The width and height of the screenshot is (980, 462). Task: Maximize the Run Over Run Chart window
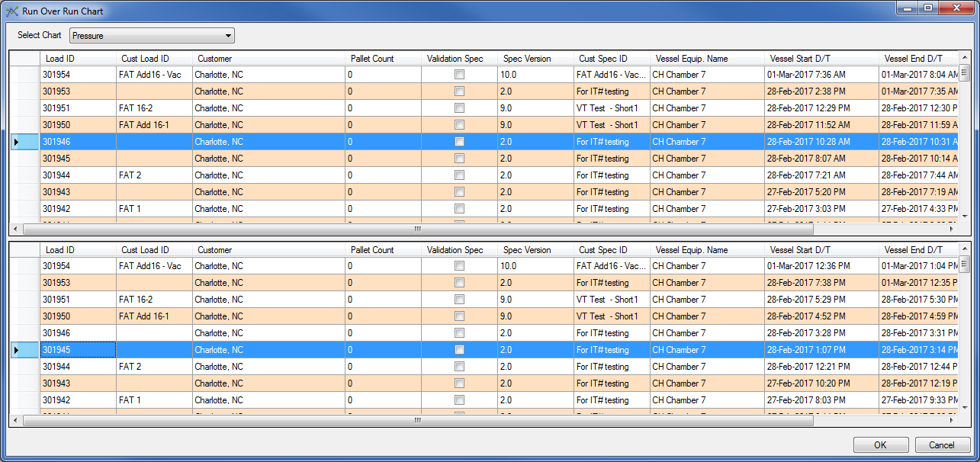coord(927,8)
